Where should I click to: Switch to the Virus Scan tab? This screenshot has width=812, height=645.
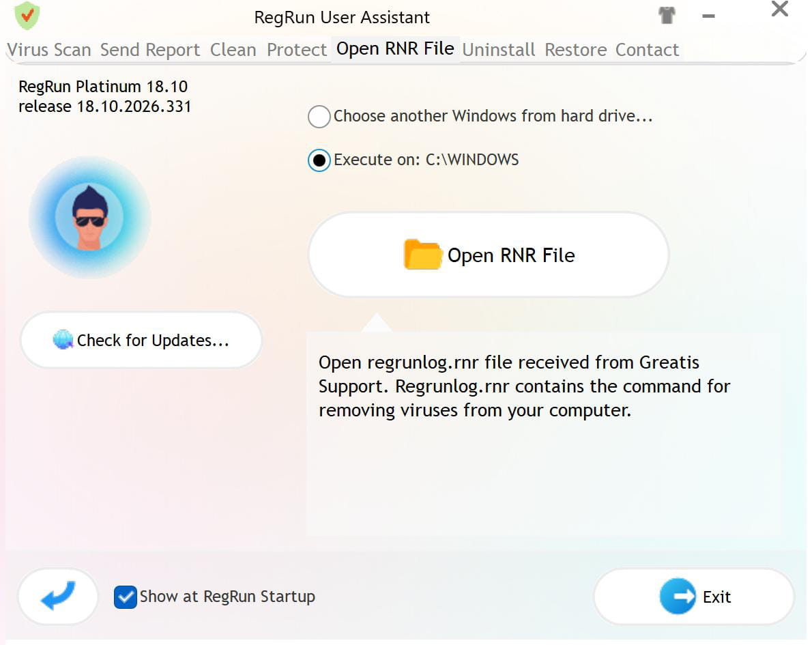point(49,50)
